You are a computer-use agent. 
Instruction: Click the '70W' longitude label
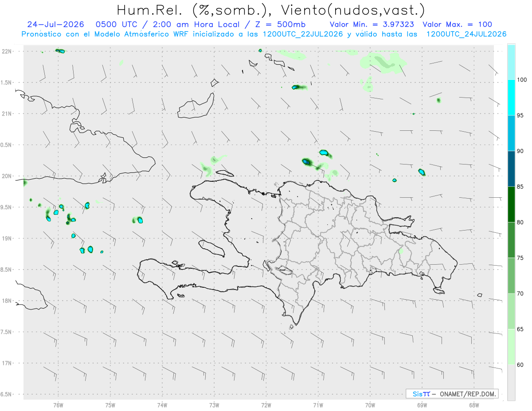click(370, 405)
